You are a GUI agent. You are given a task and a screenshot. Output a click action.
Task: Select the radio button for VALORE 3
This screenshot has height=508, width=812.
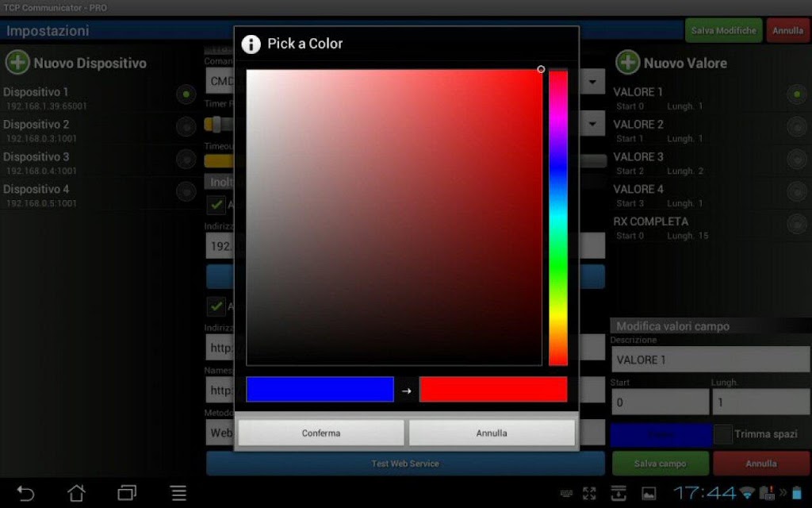coord(796,159)
